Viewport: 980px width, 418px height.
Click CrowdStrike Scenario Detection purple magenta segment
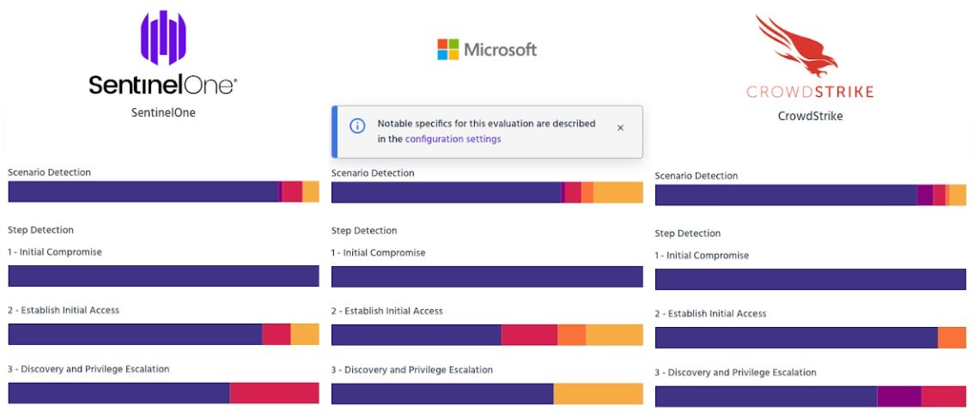(x=924, y=195)
